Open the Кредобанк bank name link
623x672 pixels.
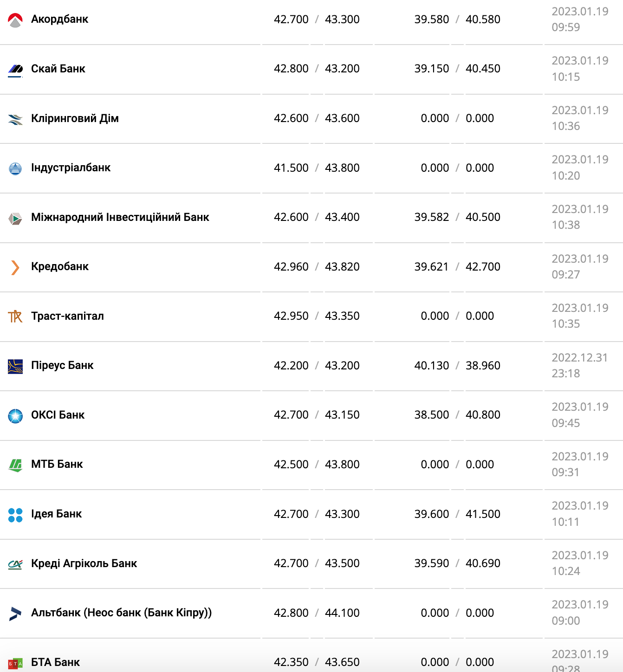[x=59, y=266]
